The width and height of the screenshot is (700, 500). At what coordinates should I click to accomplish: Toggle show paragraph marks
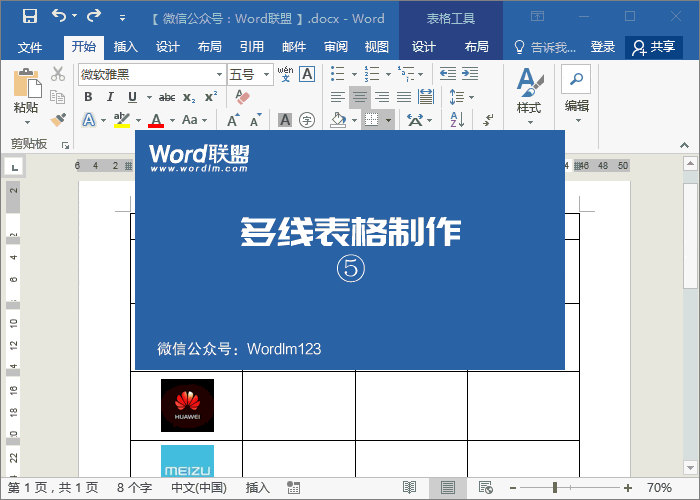488,120
